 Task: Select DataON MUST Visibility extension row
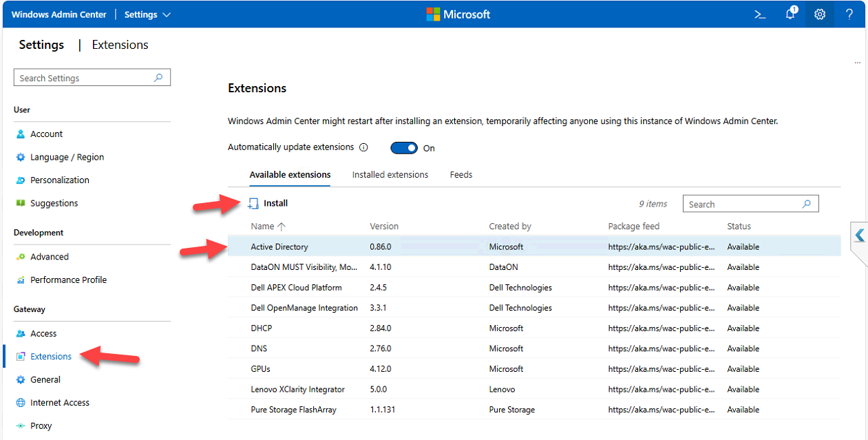pos(534,267)
